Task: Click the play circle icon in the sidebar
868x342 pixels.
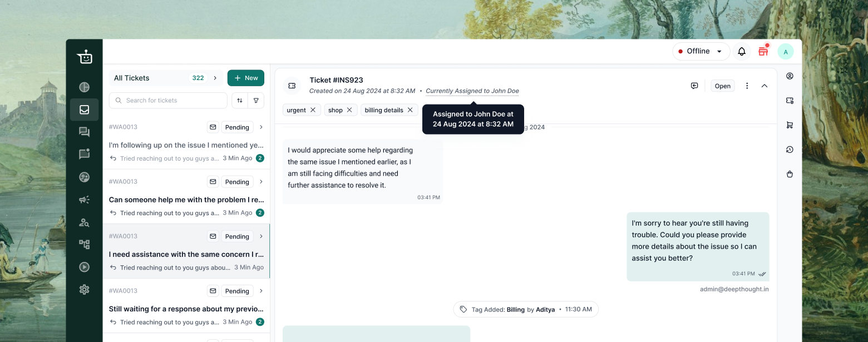Action: 85,267
